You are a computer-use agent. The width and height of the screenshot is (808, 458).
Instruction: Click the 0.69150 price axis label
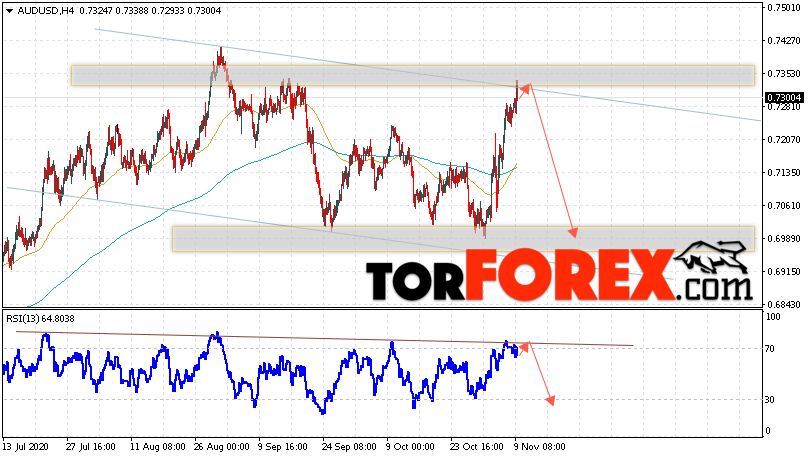(784, 272)
